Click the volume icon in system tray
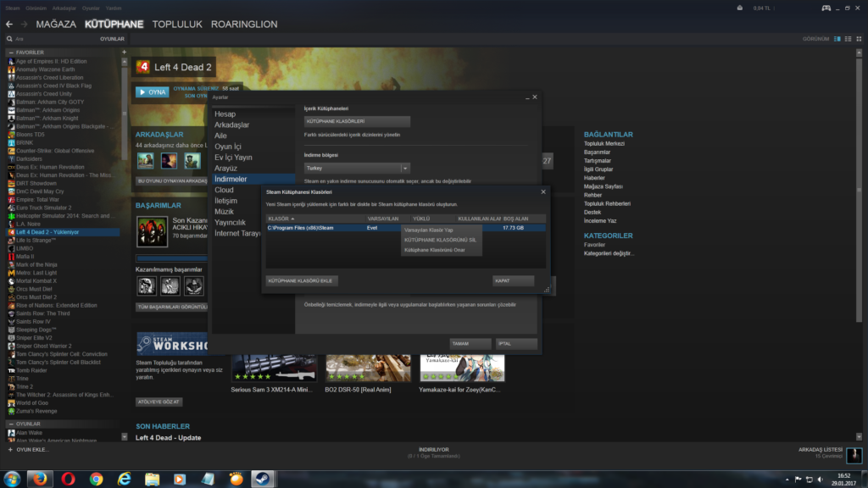This screenshot has height=488, width=868. [821, 480]
